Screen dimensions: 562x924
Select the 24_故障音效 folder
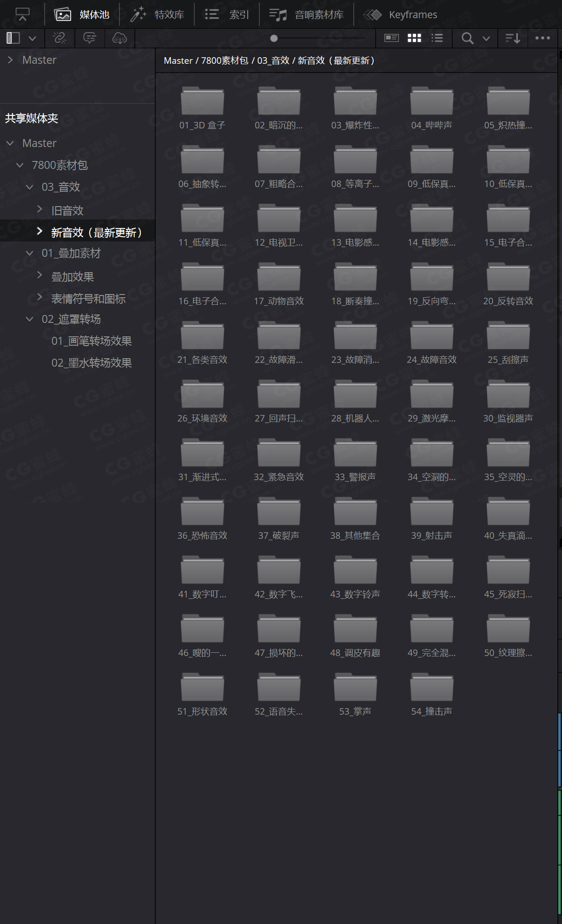(x=431, y=342)
